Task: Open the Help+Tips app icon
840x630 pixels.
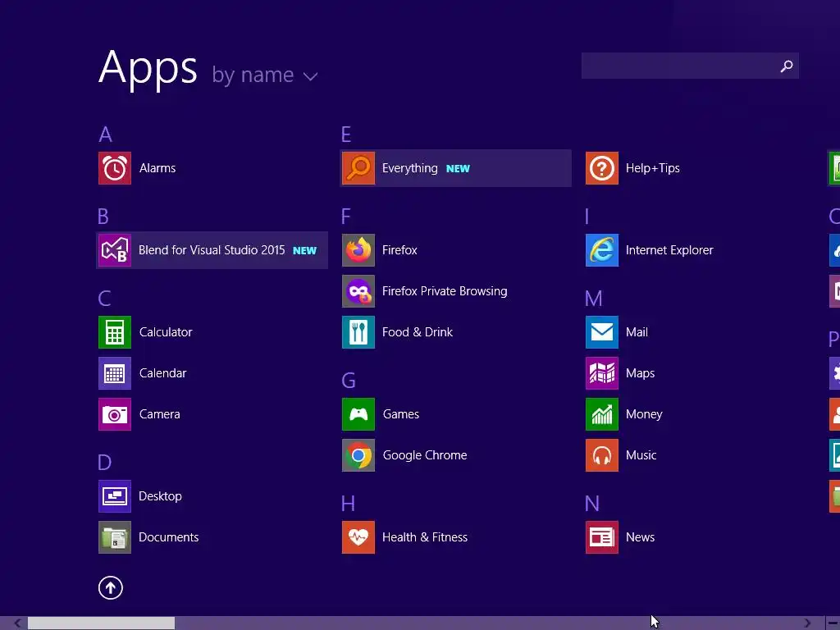Action: pos(602,168)
